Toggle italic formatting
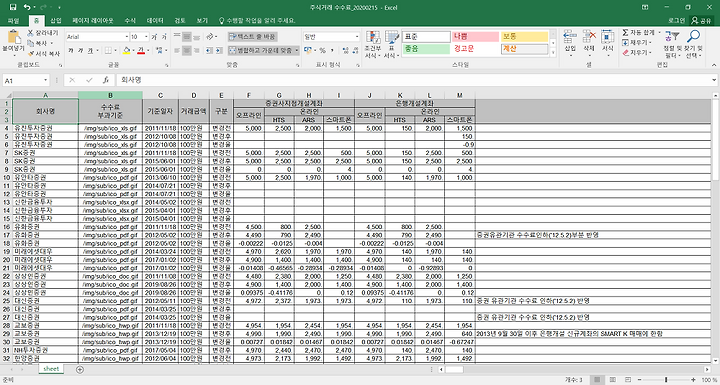Image resolution: width=720 pixels, height=385 pixels. tap(80, 50)
